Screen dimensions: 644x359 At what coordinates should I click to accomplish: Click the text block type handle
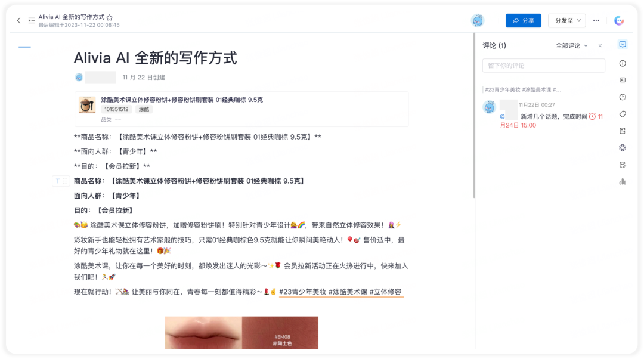click(x=58, y=181)
